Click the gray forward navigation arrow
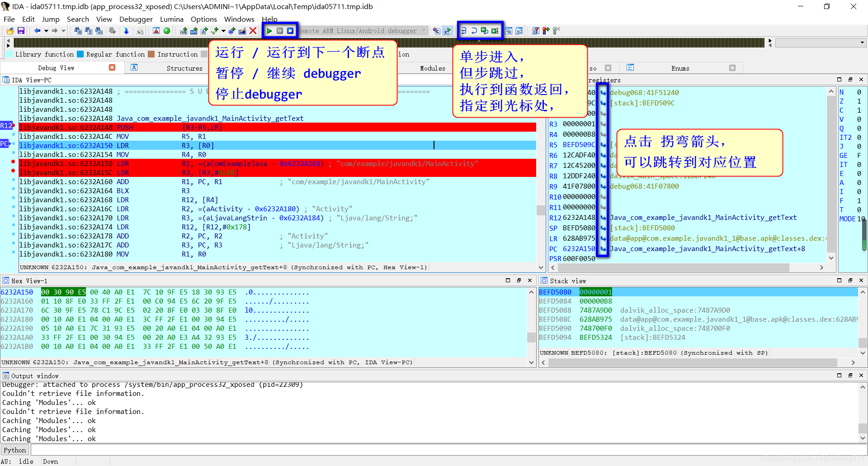Viewport: 868px width, 466px height. [55, 31]
